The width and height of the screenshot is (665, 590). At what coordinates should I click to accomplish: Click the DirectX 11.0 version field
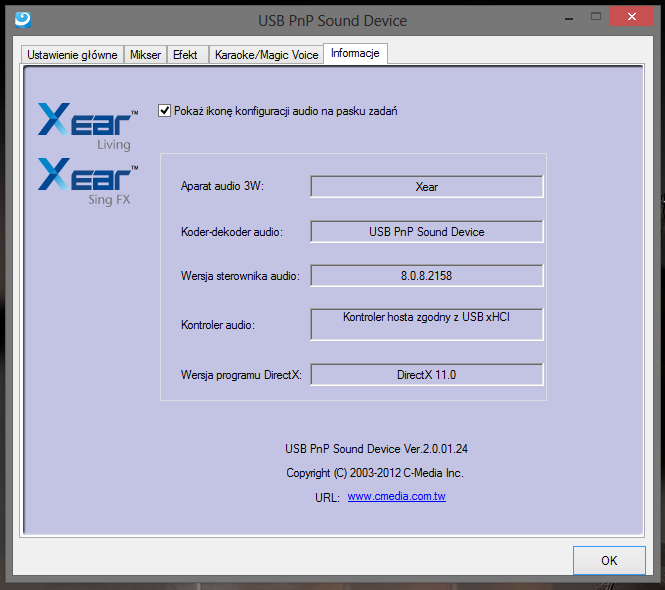point(427,375)
